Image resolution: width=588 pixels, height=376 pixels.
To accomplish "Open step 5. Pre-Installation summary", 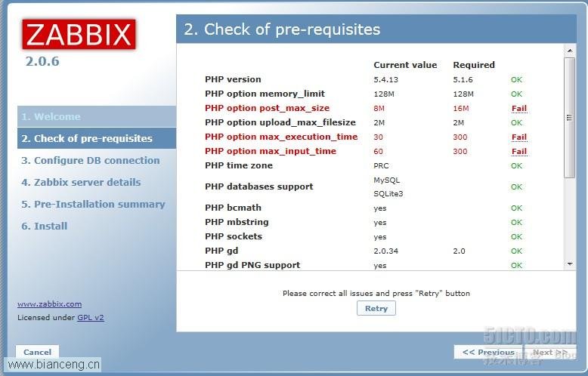I will pos(93,204).
